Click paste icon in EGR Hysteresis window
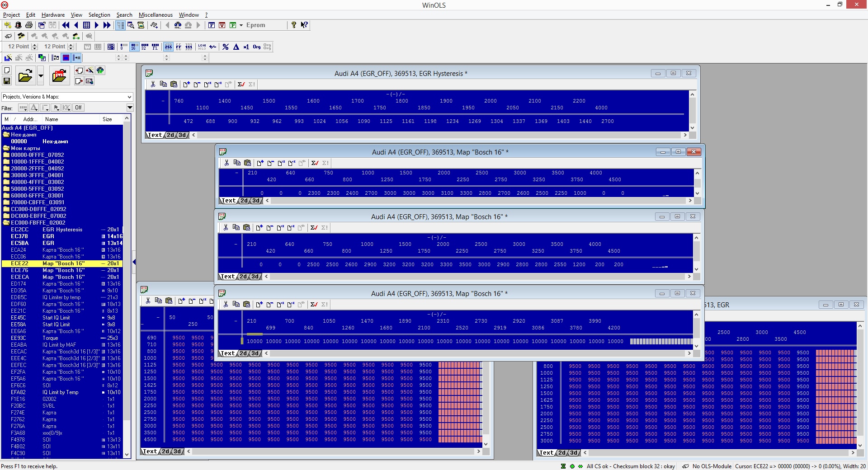The height and width of the screenshot is (470, 868). [174, 85]
